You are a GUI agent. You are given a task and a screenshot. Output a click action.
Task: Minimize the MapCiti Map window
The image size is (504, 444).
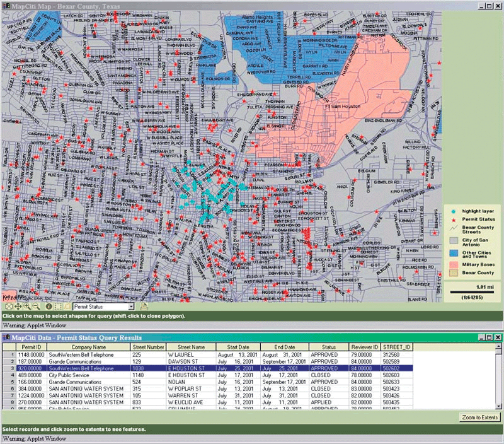point(482,6)
